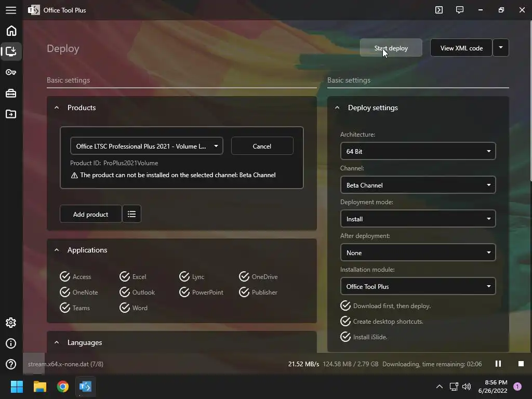
Task: Open the taskbar clock and date
Action: tap(493, 387)
